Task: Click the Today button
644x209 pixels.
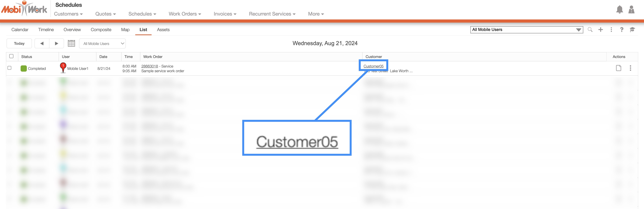Action: (19, 44)
